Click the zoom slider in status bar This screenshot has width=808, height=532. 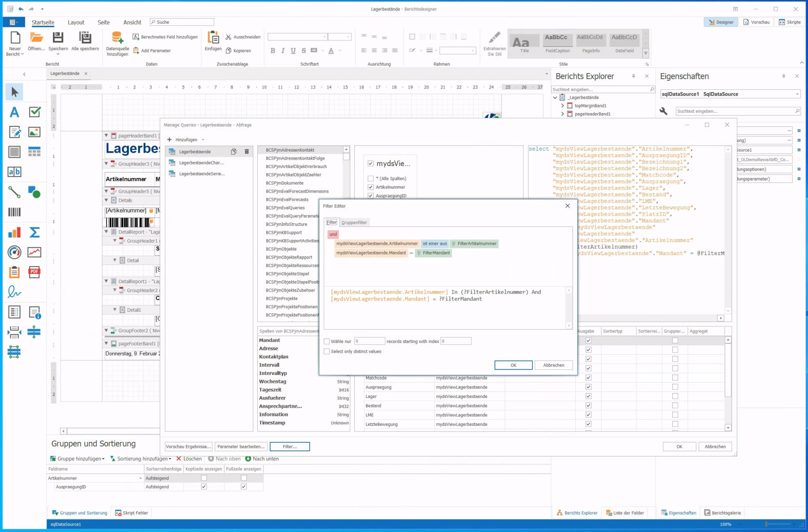pyautogui.click(x=766, y=524)
